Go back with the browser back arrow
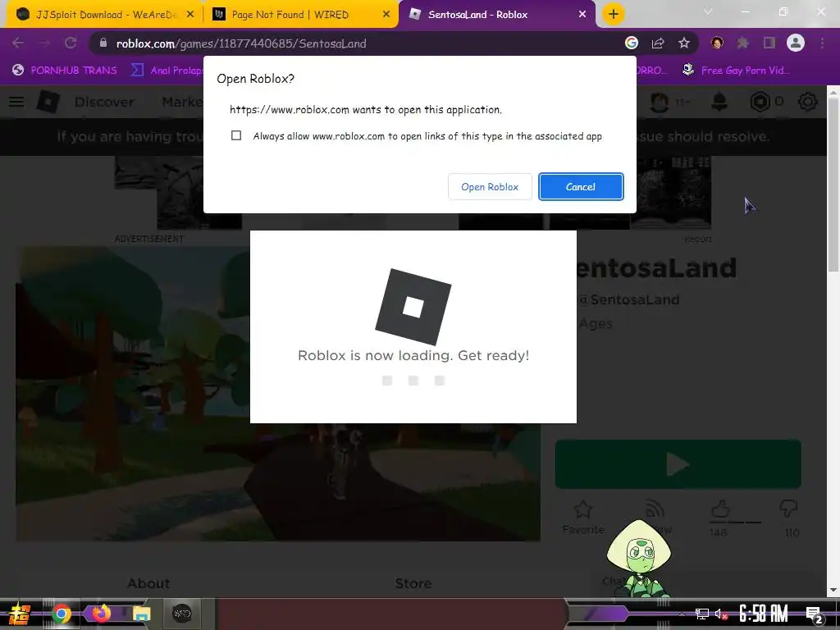 18,43
